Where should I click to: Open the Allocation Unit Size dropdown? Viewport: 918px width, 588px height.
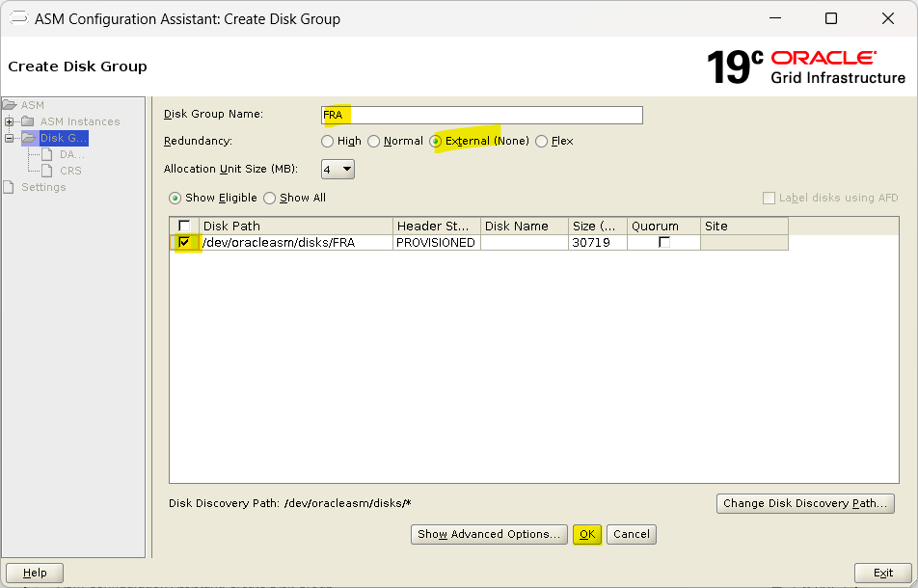337,169
